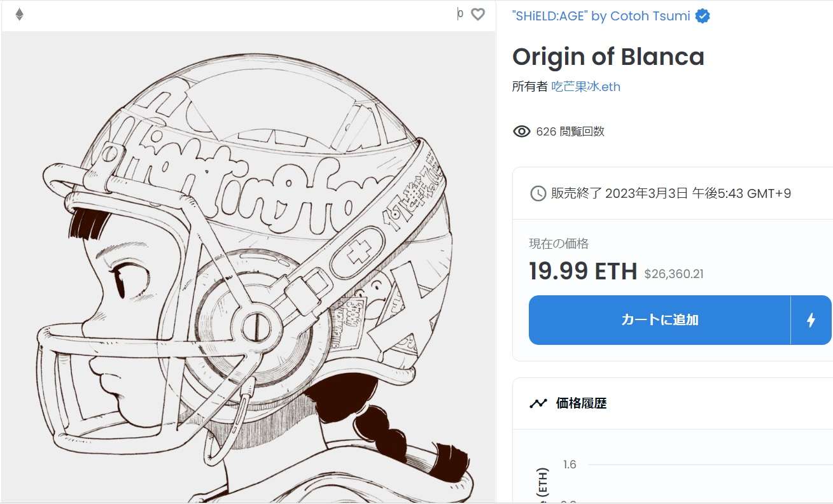Open the "SHiELD:AGE" by Cotoh Tsumi collection
The width and height of the screenshot is (833, 504).
[601, 17]
